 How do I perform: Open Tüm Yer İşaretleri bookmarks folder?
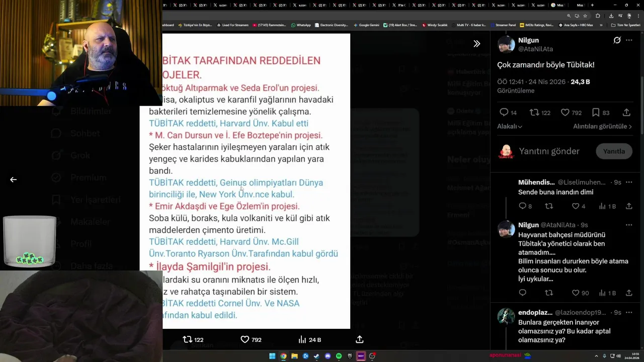(x=625, y=25)
